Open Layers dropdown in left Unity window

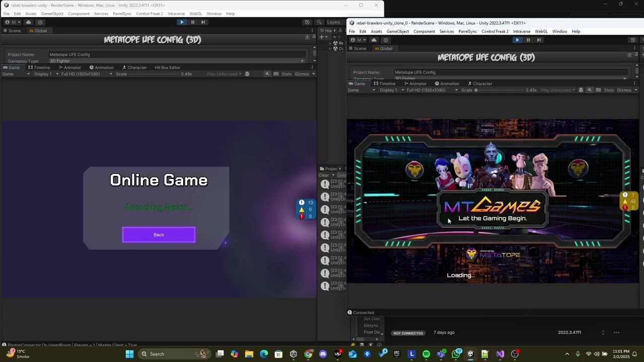[x=335, y=22]
